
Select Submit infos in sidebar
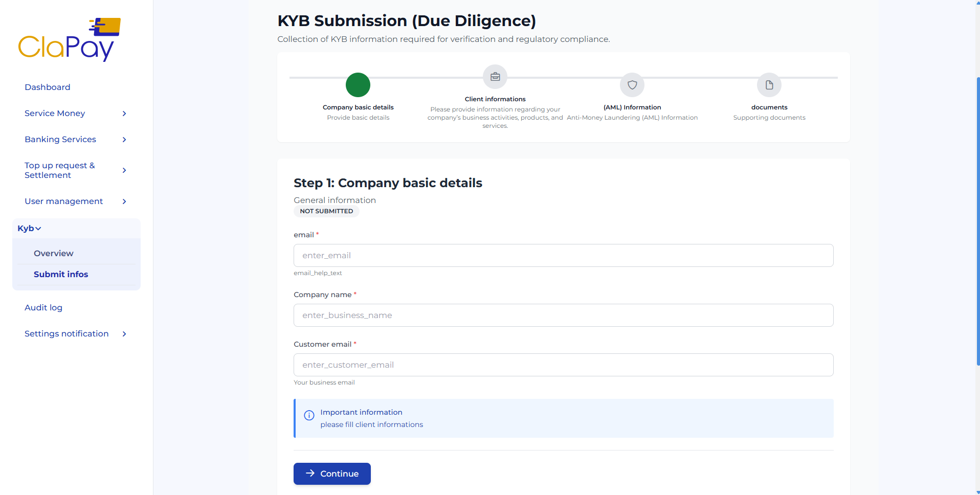click(61, 275)
